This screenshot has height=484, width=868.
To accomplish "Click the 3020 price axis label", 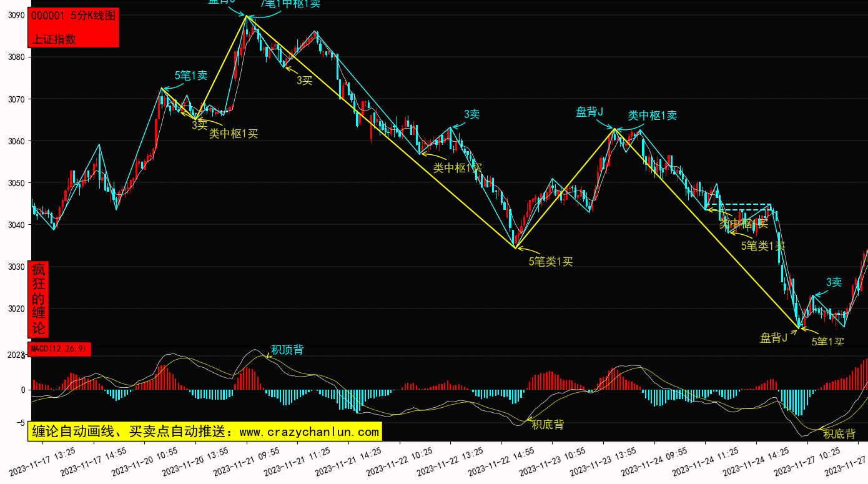I will coord(16,309).
